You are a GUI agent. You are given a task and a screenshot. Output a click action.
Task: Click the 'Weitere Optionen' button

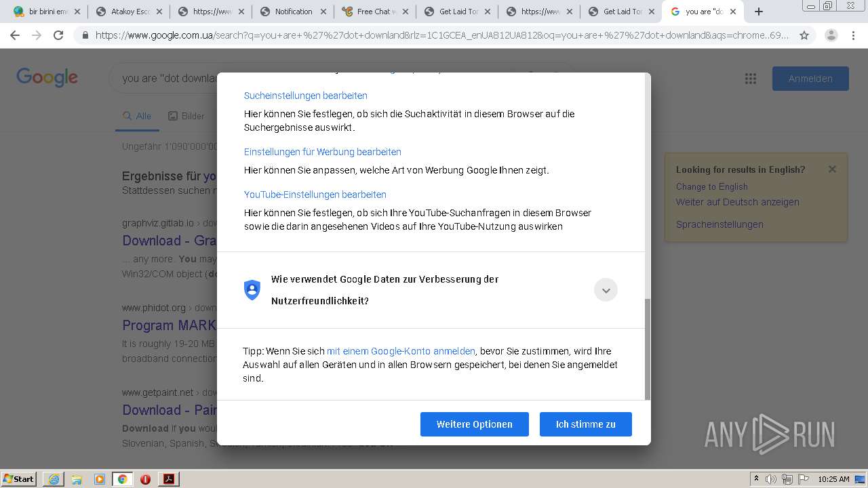pyautogui.click(x=475, y=424)
